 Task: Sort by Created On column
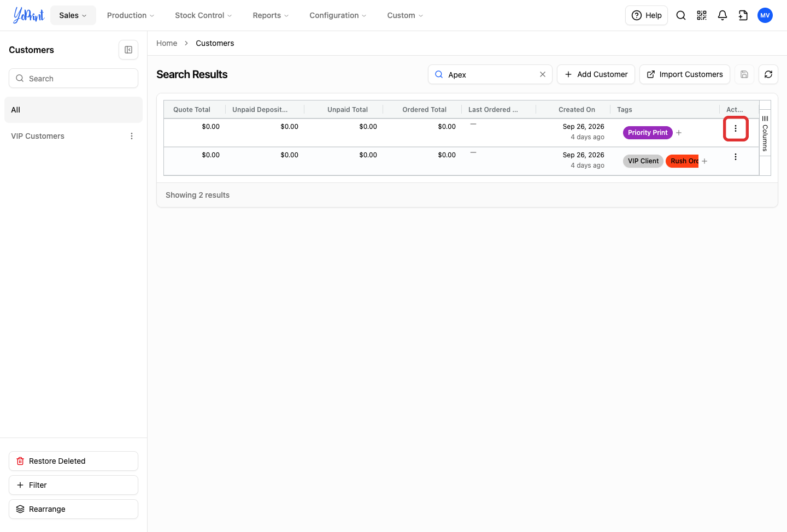pos(577,109)
